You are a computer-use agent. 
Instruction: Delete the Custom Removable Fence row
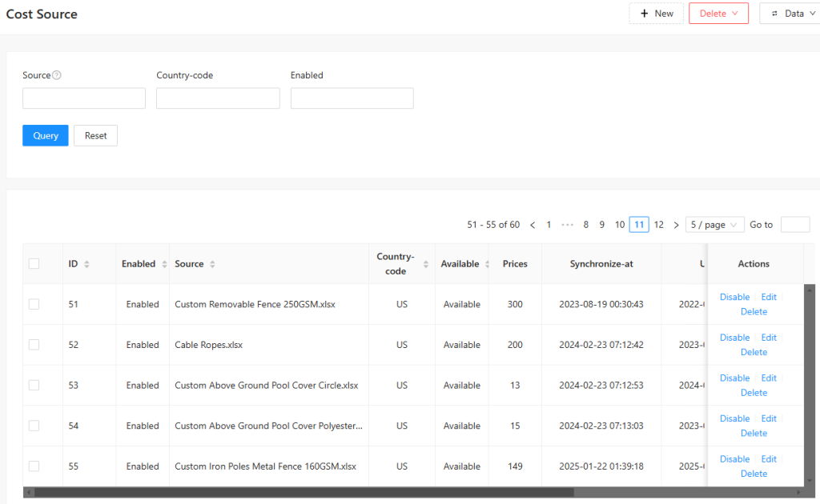pos(754,312)
